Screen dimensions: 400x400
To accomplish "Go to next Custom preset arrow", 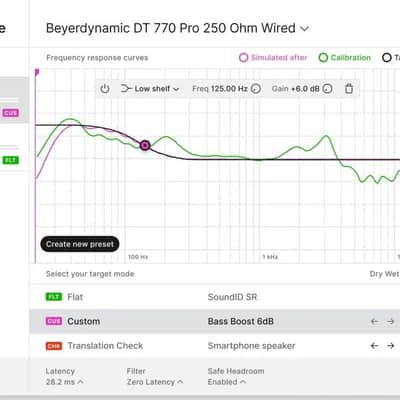I will coord(390,321).
